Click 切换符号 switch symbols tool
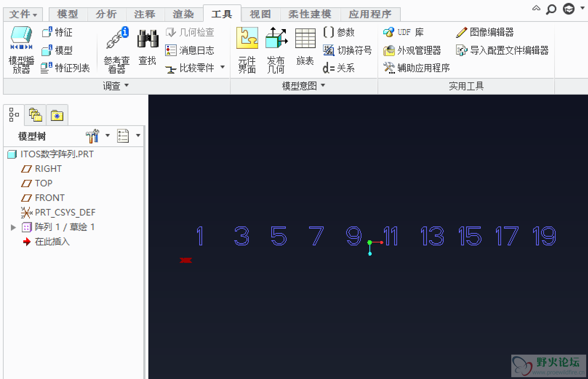This screenshot has width=588, height=379. (347, 50)
